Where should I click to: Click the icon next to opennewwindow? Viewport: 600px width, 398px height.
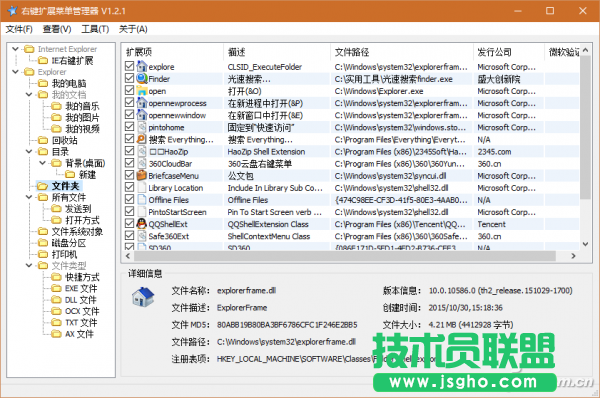click(x=142, y=115)
